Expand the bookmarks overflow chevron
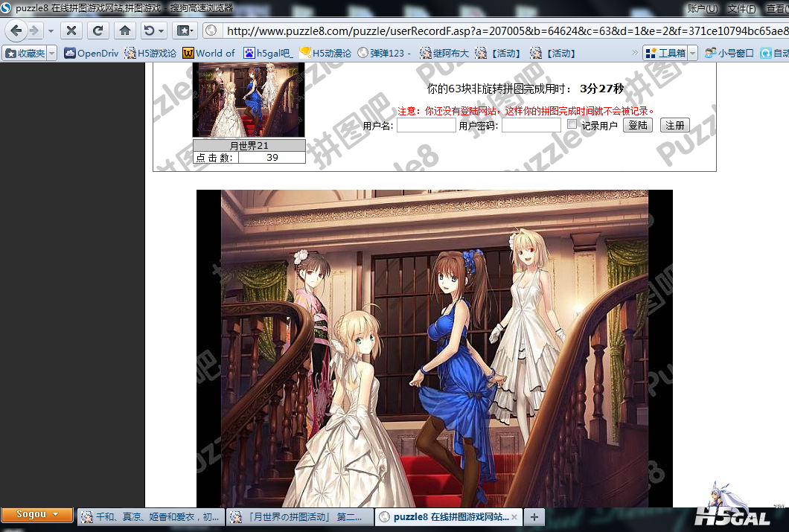 634,53
